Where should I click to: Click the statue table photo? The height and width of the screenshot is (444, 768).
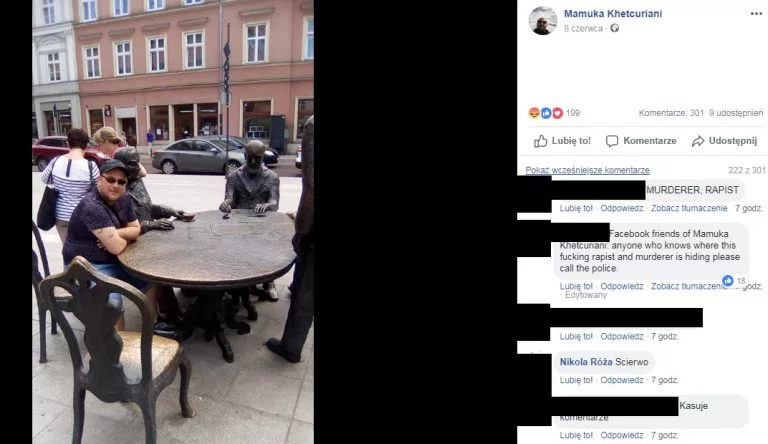coord(173,222)
